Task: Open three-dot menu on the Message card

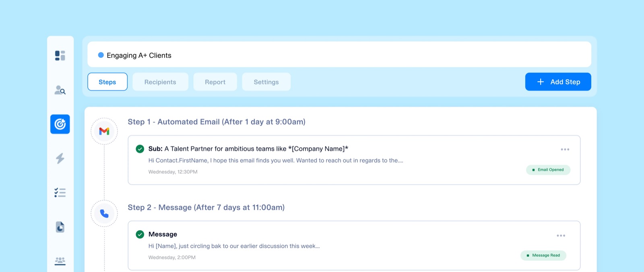Action: 561,235
